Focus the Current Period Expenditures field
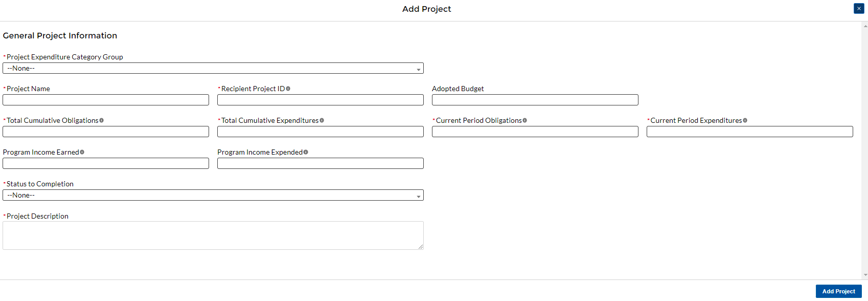 pyautogui.click(x=750, y=132)
